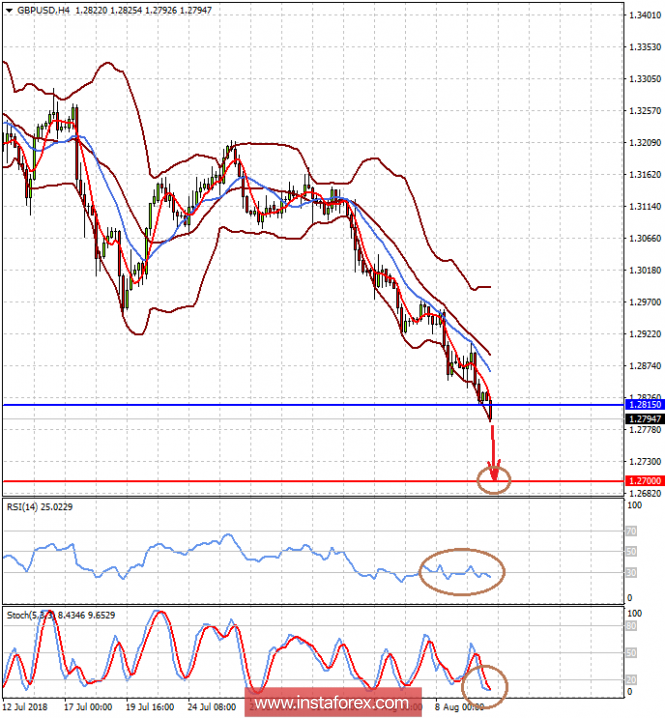This screenshot has width=665, height=718.
Task: Select the 24 Jul 08:00 time label
Action: [x=211, y=706]
